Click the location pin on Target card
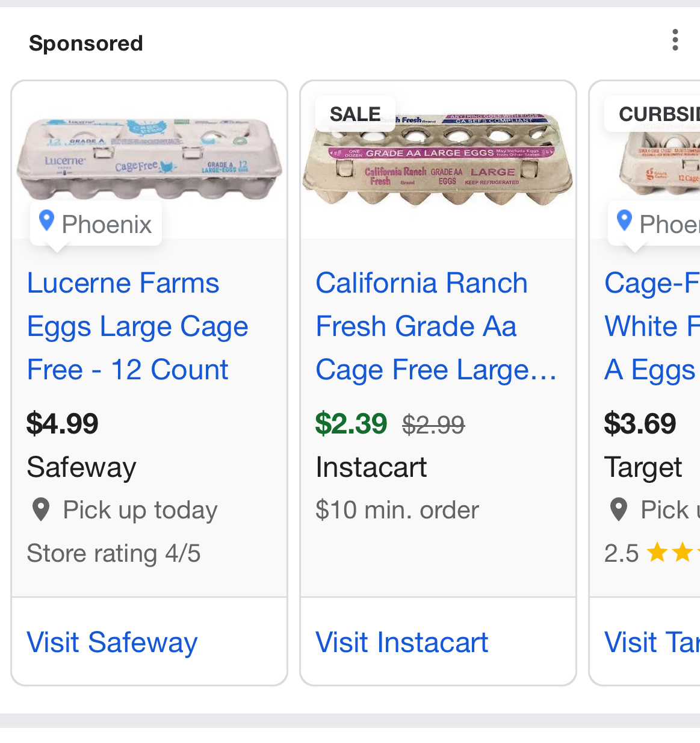 pos(625,222)
